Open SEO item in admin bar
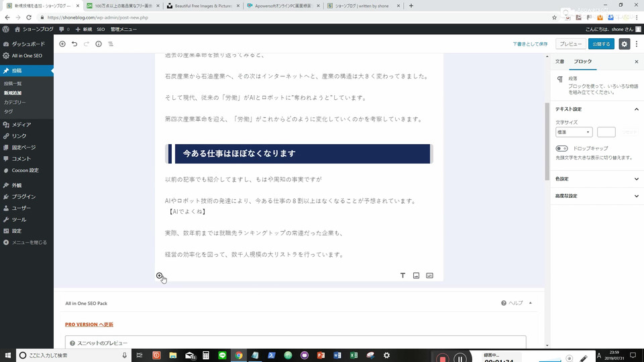 pyautogui.click(x=101, y=29)
